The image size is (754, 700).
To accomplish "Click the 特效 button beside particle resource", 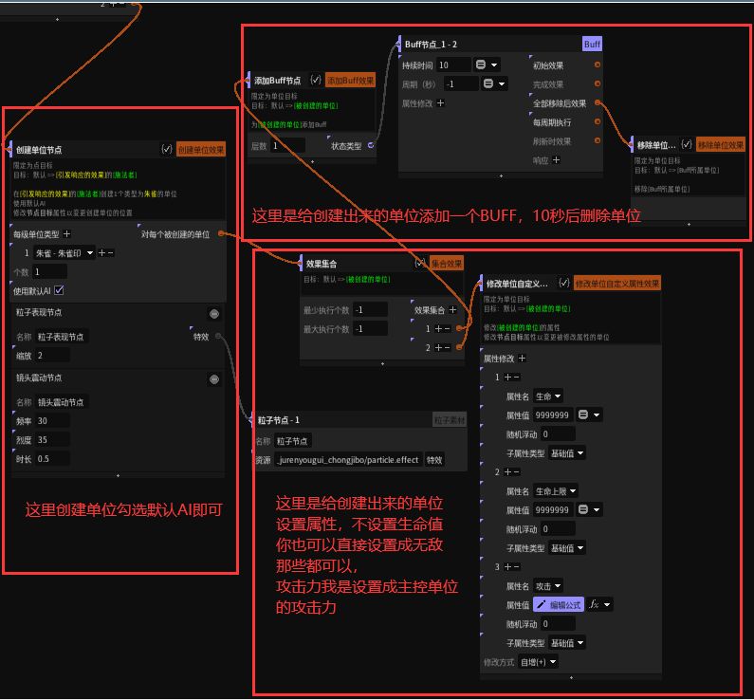I will pos(434,460).
